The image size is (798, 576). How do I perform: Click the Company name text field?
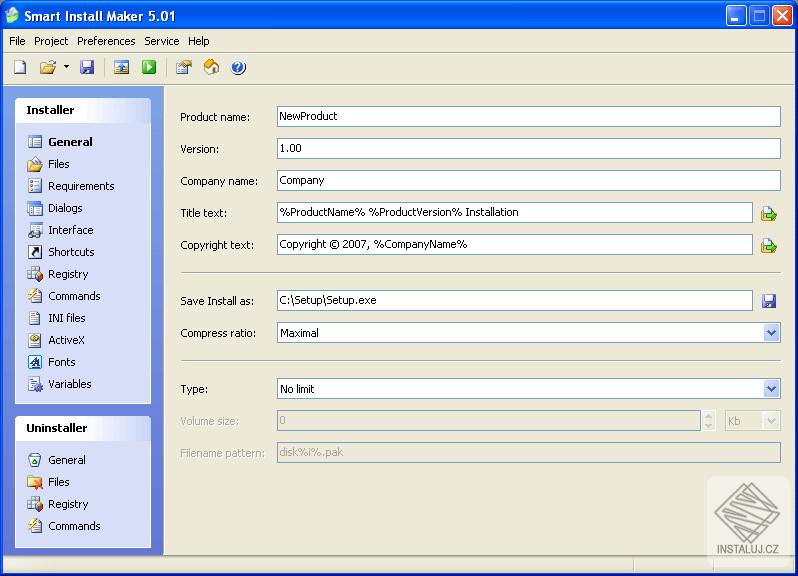pos(528,181)
